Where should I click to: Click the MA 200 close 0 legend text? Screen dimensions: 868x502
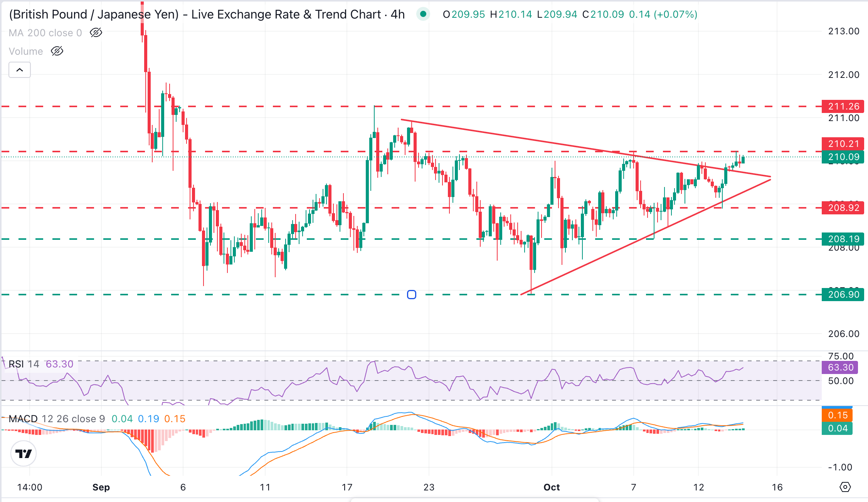[45, 33]
